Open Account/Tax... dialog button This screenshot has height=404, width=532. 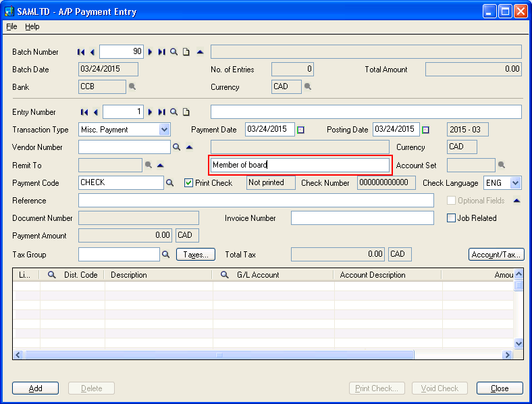[x=496, y=254]
